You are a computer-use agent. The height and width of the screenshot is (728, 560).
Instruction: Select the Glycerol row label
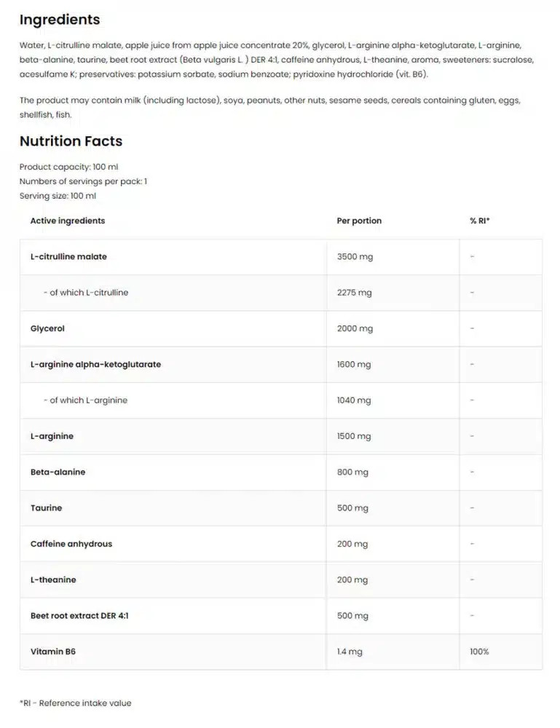pos(47,328)
